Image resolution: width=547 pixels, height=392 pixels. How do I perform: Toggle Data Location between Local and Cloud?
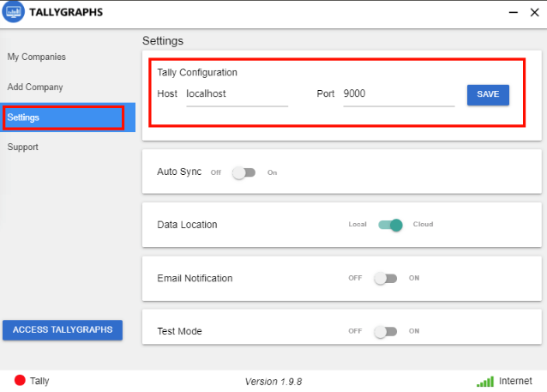coord(390,225)
